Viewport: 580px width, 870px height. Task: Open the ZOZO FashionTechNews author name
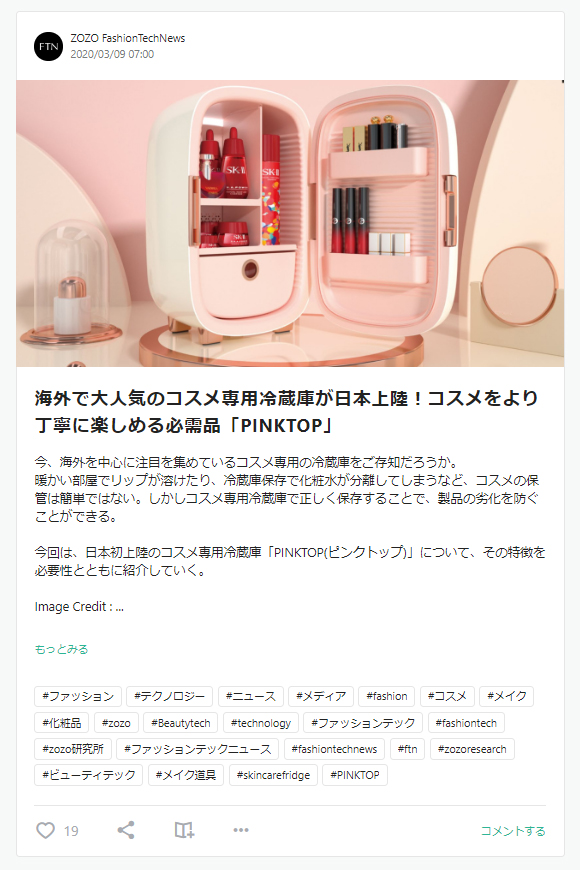click(128, 38)
